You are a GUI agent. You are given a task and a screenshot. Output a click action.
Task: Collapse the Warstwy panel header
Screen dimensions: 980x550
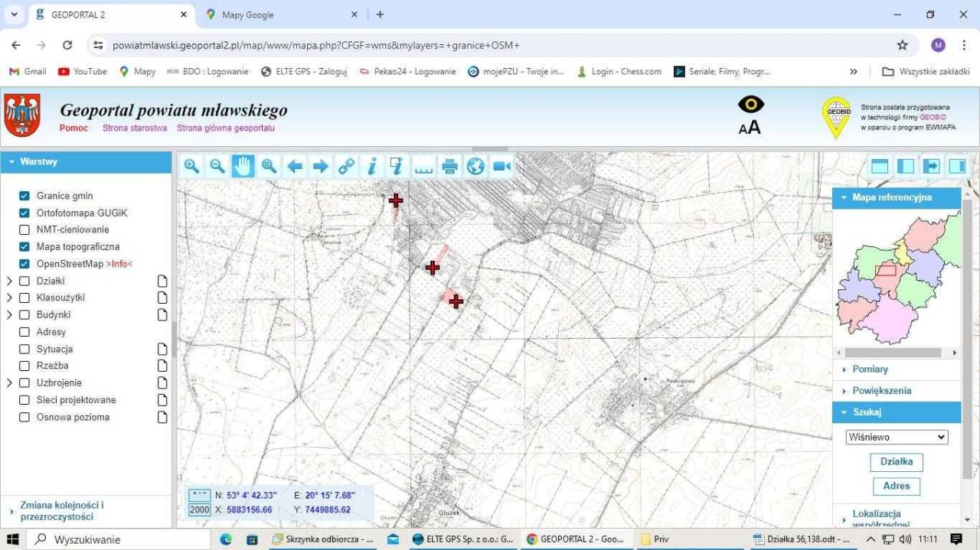click(38, 162)
